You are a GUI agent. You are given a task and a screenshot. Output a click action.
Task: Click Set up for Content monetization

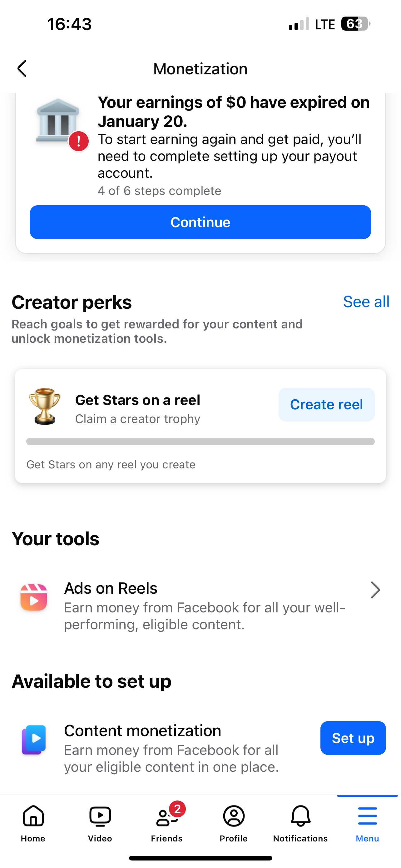click(353, 738)
